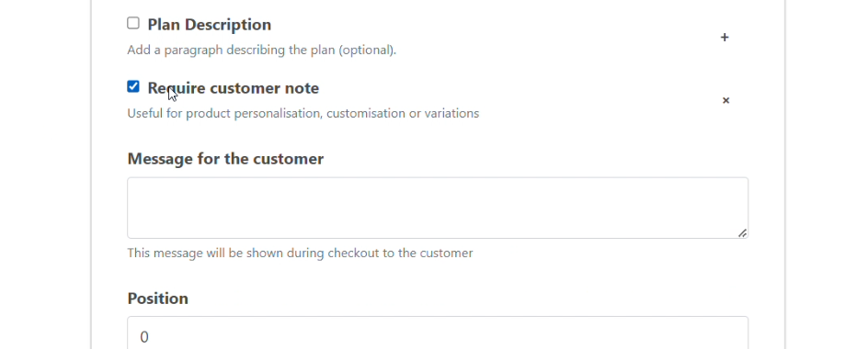Viewport: 868px width, 349px height.
Task: Collapse Require customer note with × icon
Action: pyautogui.click(x=725, y=100)
